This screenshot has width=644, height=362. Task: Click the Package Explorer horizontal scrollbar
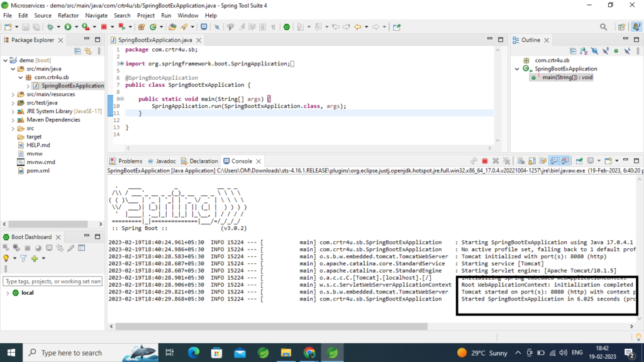(x=48, y=224)
